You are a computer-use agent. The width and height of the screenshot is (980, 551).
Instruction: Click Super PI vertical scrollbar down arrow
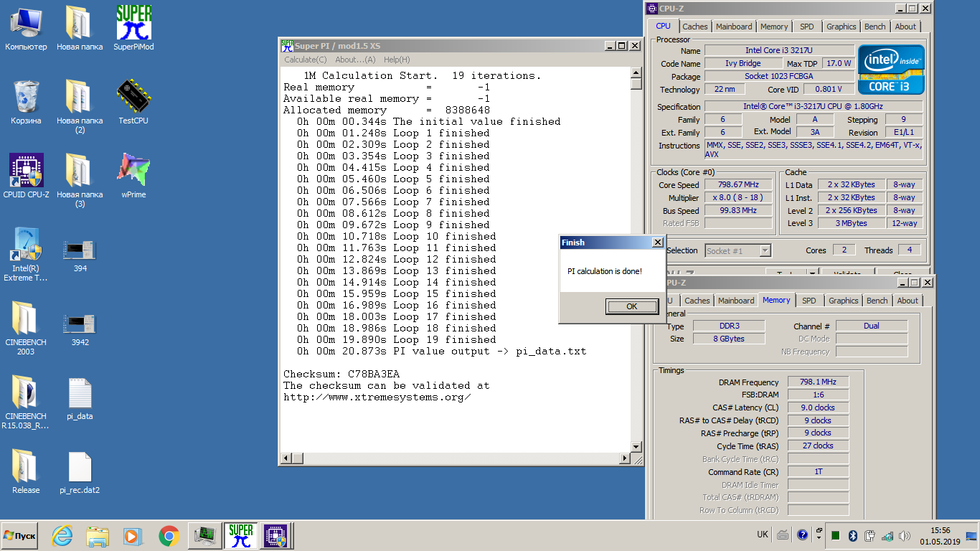point(636,446)
